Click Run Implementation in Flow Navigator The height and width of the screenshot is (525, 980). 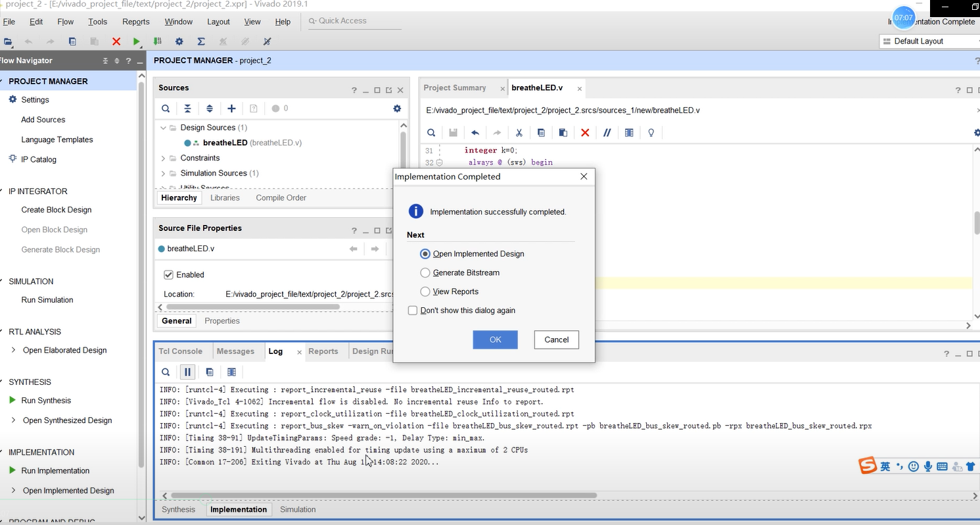[55, 471]
